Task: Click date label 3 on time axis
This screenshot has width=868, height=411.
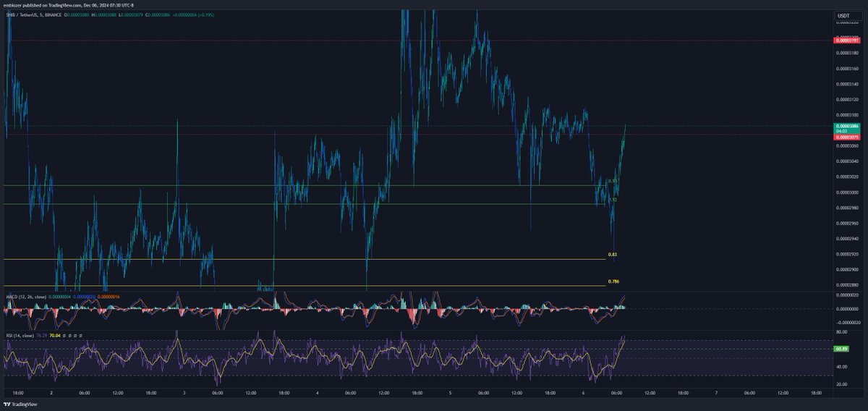Action: point(184,393)
